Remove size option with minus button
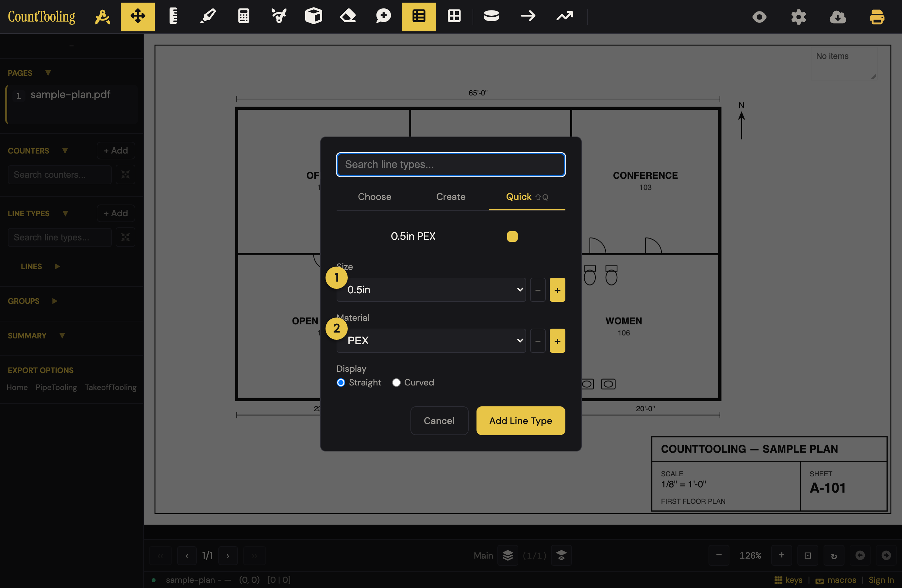 (x=537, y=290)
